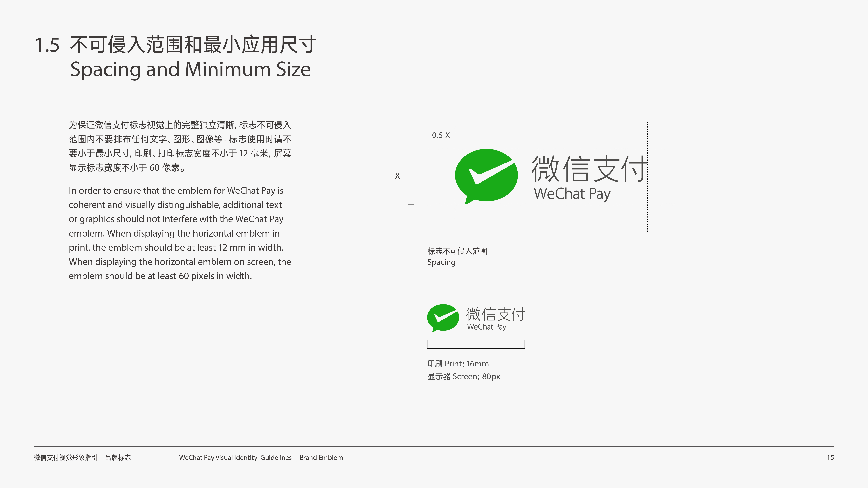Click the 0.5 X spacing label
This screenshot has height=488, width=868.
tap(441, 135)
